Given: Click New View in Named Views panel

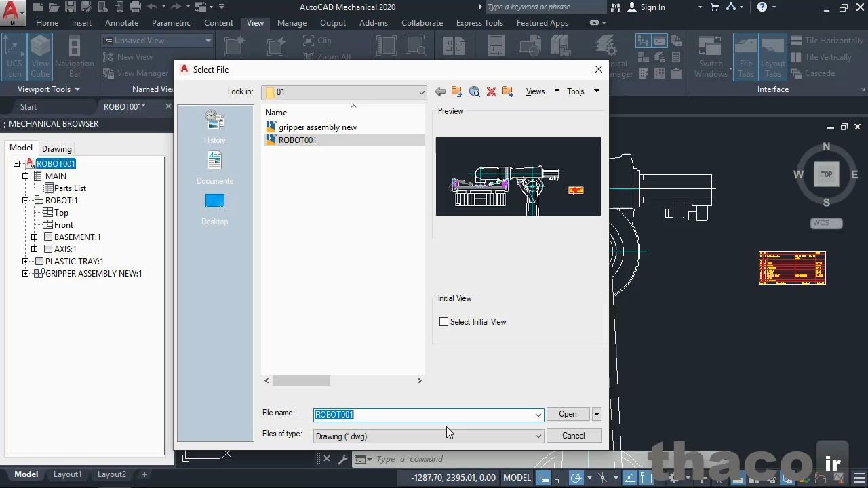Looking at the screenshot, I should (127, 57).
